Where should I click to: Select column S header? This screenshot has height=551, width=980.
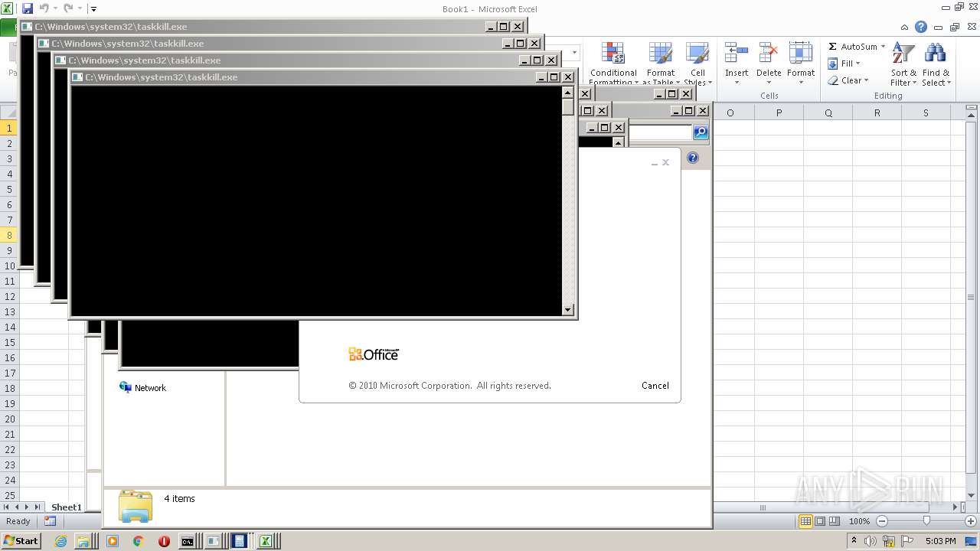[926, 112]
